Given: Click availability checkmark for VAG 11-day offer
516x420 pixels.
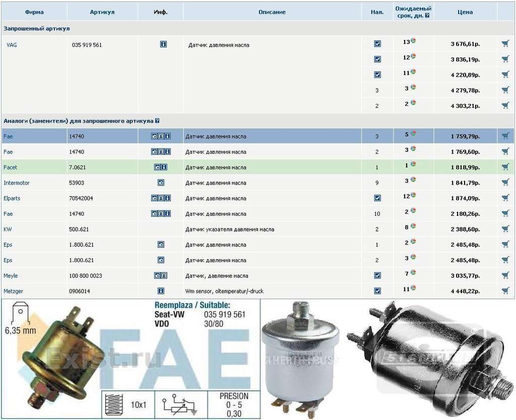Looking at the screenshot, I should click(377, 75).
